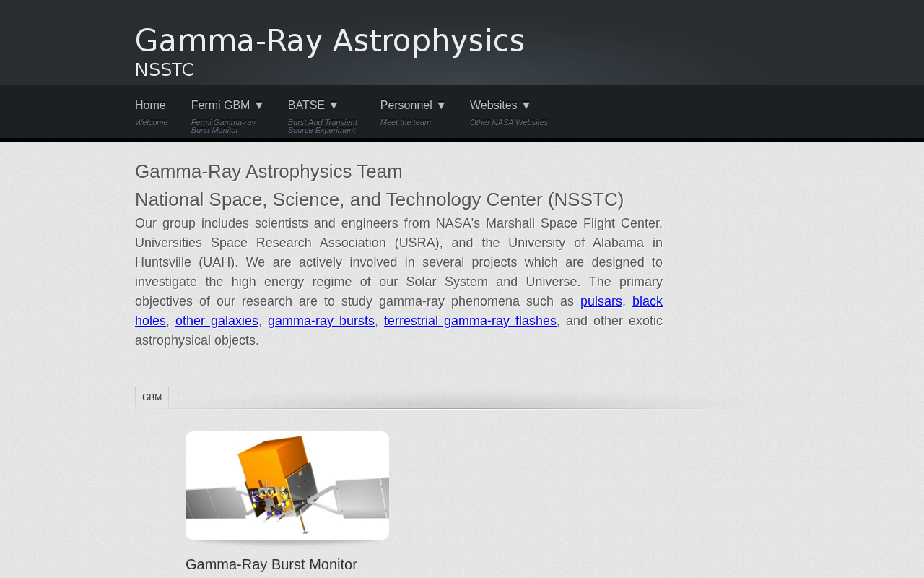
Task: Click the 'Burst And Transient Source Experiment' caption
Action: 323,126
